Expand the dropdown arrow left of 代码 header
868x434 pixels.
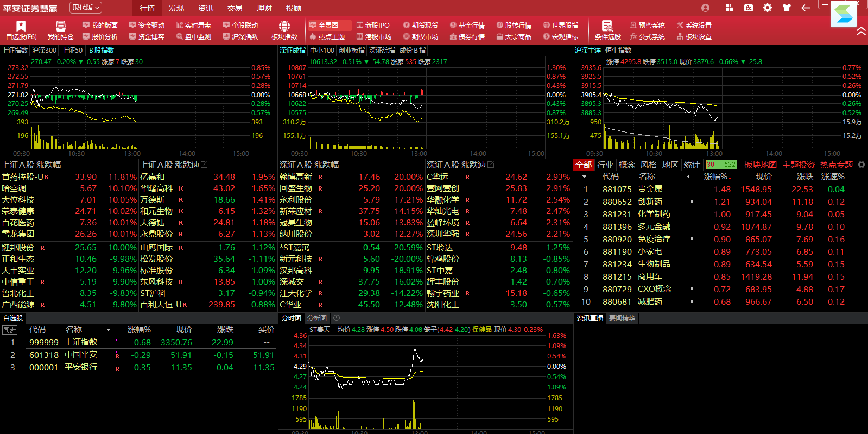584,177
